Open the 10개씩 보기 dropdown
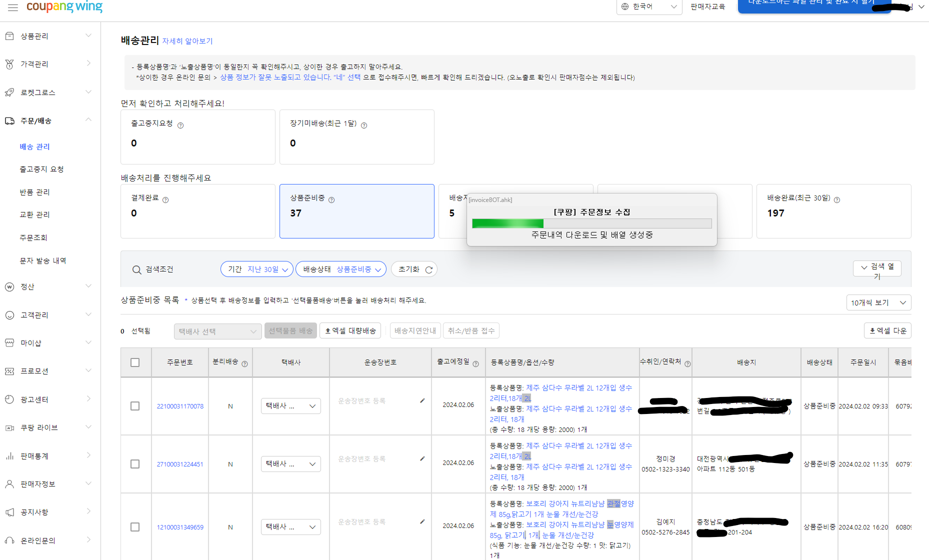929x560 pixels. [x=878, y=302]
